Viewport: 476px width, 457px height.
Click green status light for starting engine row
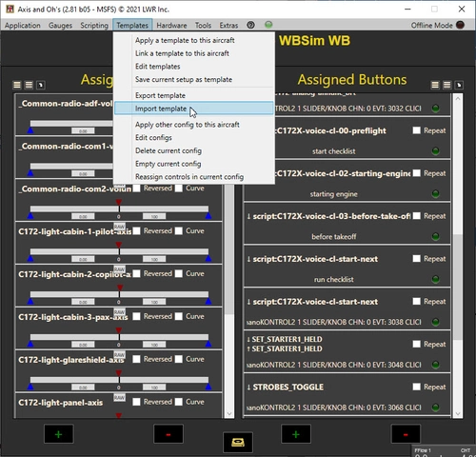(x=436, y=193)
